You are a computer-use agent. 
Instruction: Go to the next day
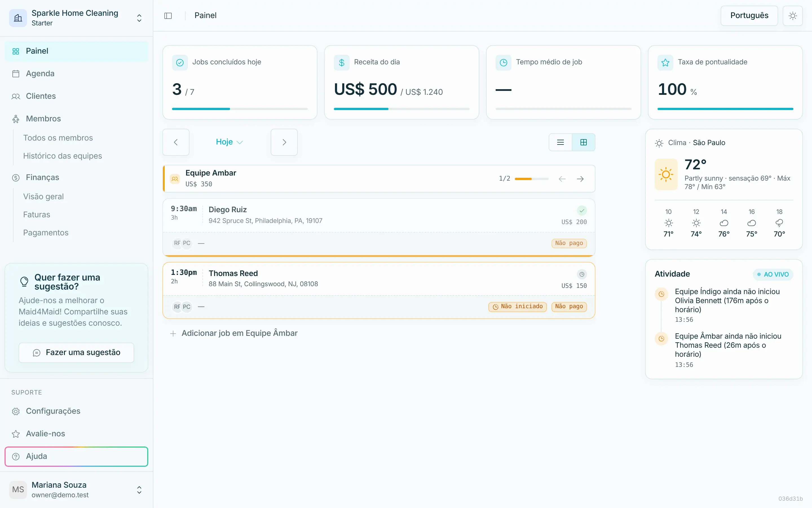coord(284,142)
